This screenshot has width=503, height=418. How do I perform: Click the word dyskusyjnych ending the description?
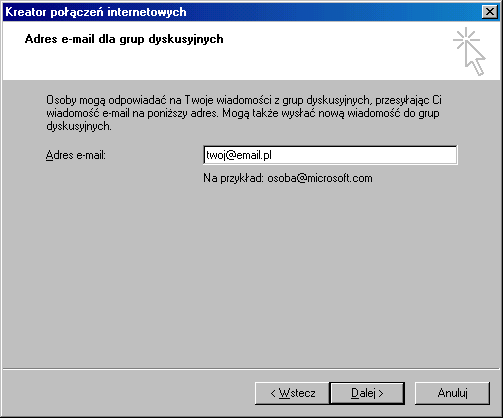(x=79, y=127)
